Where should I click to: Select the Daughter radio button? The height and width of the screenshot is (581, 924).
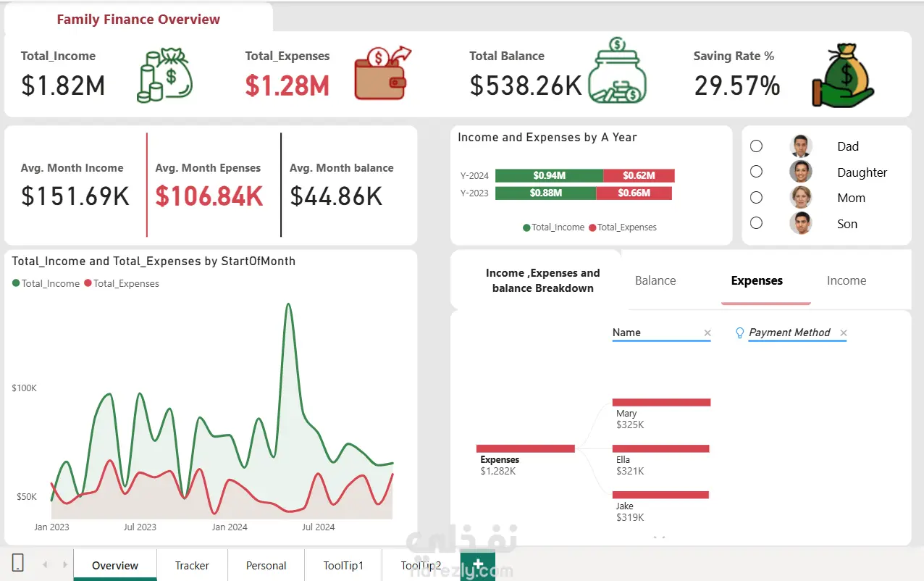click(x=756, y=172)
